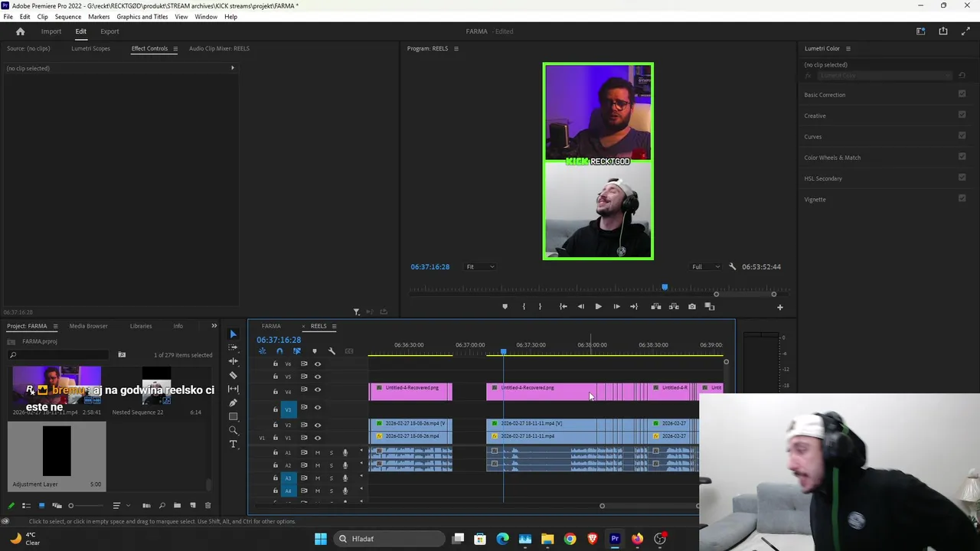980x551 pixels.
Task: Click the Extract button in Program monitor
Action: (x=674, y=307)
